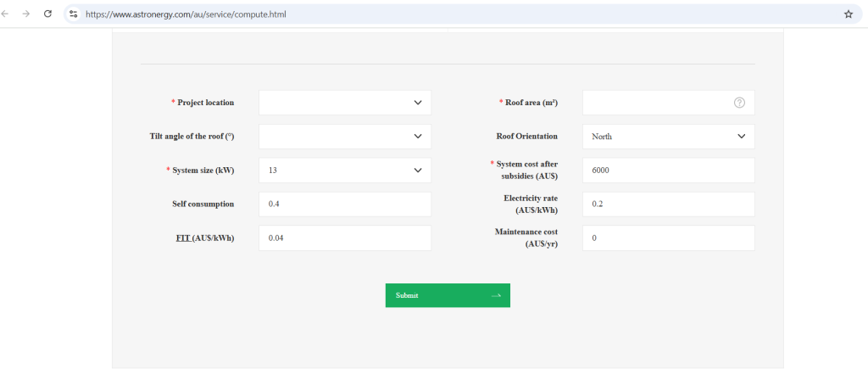Click the underlined FIT label
Viewport: 868px width, 392px height.
(181, 238)
